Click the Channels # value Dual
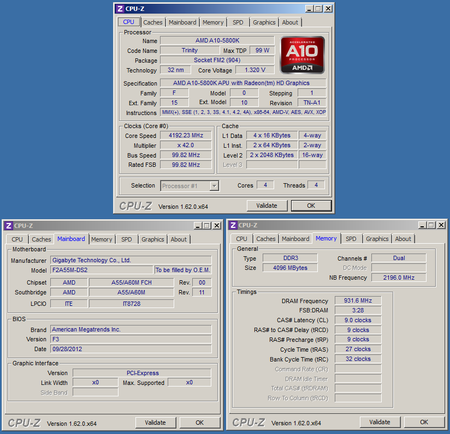This screenshot has height=434, width=450. (399, 258)
